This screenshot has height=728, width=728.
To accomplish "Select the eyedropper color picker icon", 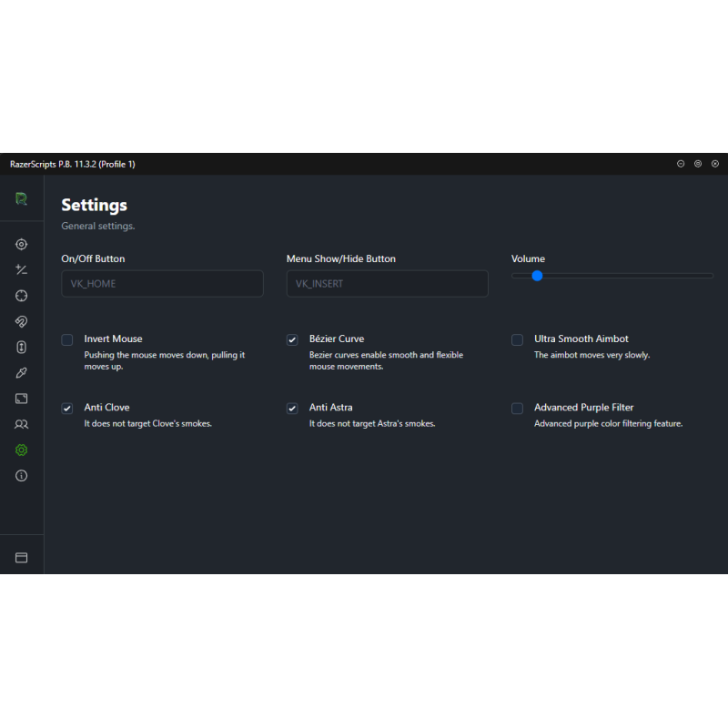I will pyautogui.click(x=21, y=373).
